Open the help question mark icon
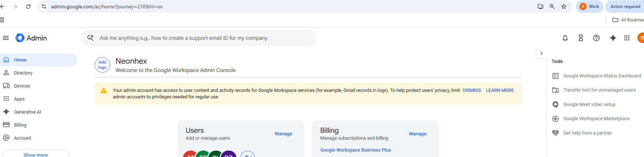Image resolution: width=644 pixels, height=157 pixels. point(596,38)
